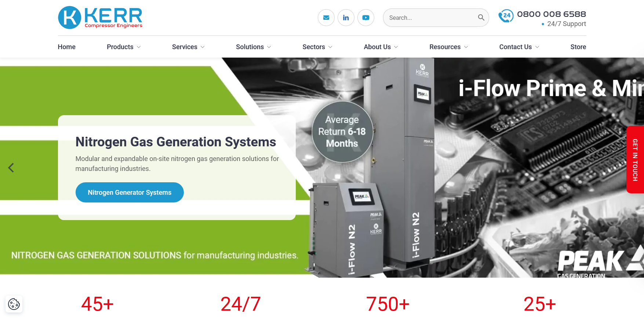The width and height of the screenshot is (644, 318).
Task: Call the 0800 008 6588 number link
Action: 551,14
